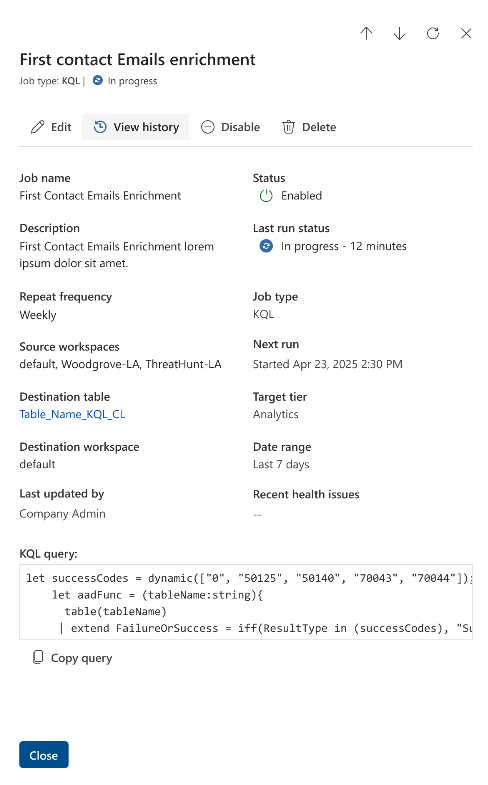Open the Table_Name_KQL_CL destination table link
This screenshot has height=785, width=488.
pyautogui.click(x=72, y=414)
